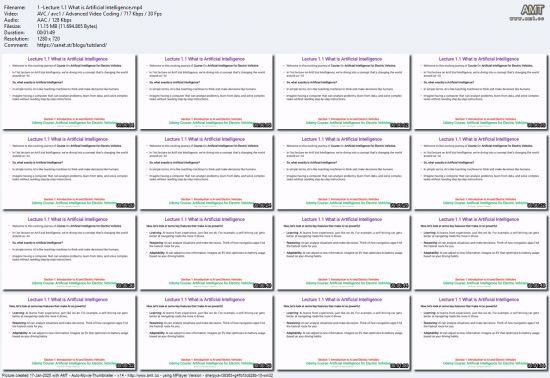This screenshot has height=378, width=550.
Task: Click the 'Duration:' label
Action: 14,33
